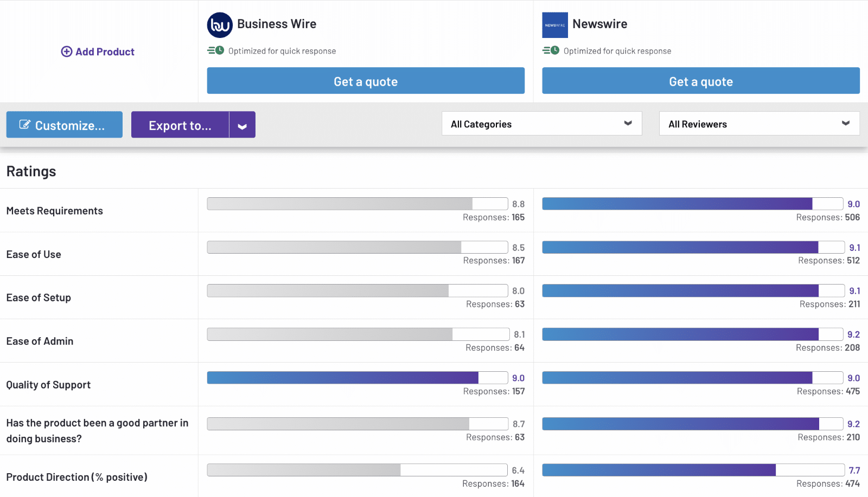Click Business Wire 8.0 Ease of Setup value
The height and width of the screenshot is (497, 868).
(x=519, y=291)
